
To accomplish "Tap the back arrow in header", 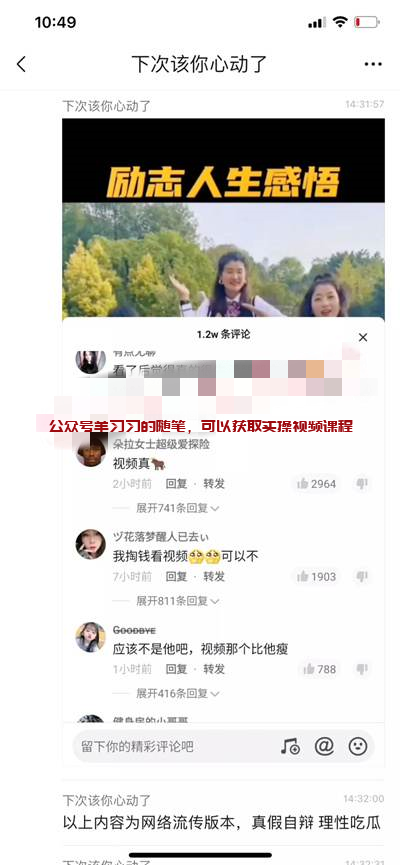I will coord(21,65).
